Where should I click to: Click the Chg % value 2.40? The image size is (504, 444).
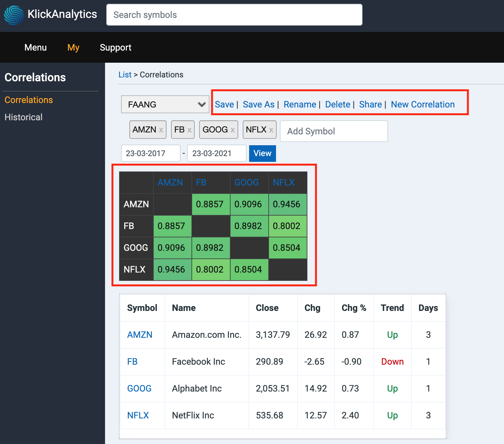pos(350,415)
